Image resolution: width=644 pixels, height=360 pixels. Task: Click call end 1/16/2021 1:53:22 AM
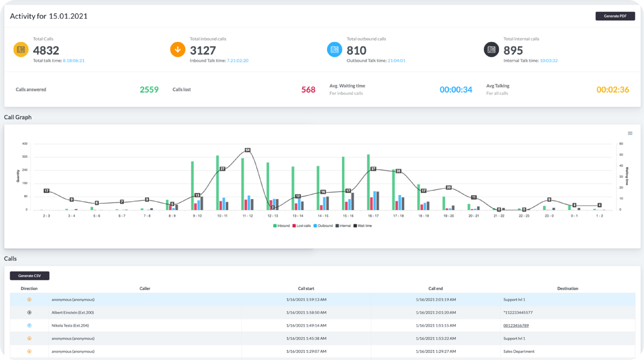pyautogui.click(x=436, y=339)
